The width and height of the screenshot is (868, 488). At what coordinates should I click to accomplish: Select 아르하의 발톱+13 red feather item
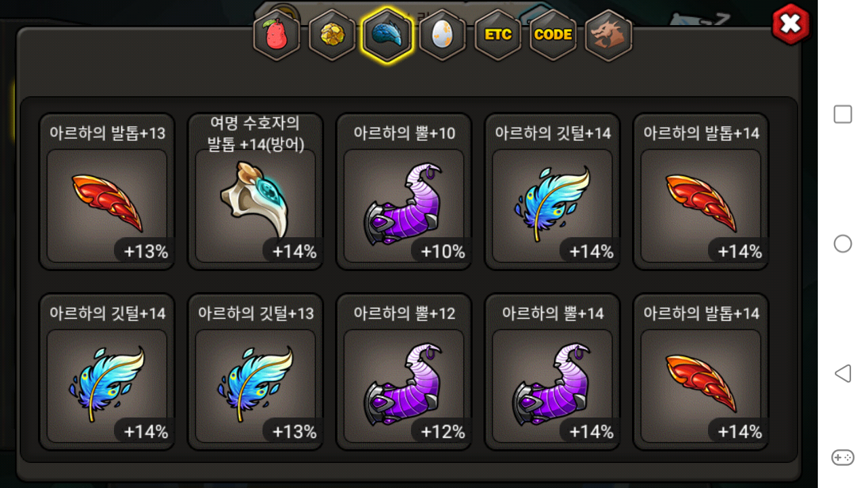pos(107,191)
